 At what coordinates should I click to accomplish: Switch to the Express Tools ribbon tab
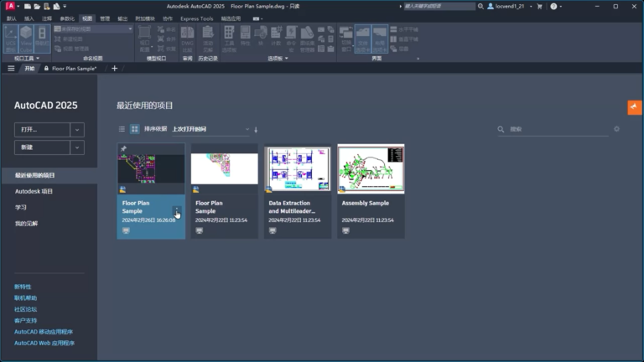(x=197, y=18)
